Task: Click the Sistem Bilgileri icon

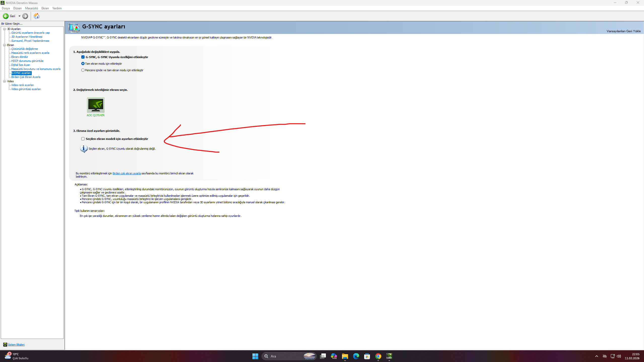Action: tap(5, 345)
